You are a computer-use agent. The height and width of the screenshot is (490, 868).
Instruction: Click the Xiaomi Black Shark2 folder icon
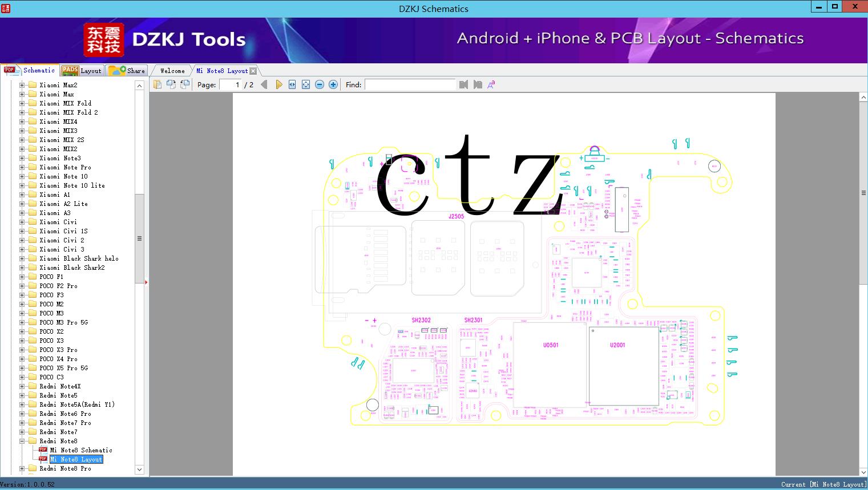33,268
